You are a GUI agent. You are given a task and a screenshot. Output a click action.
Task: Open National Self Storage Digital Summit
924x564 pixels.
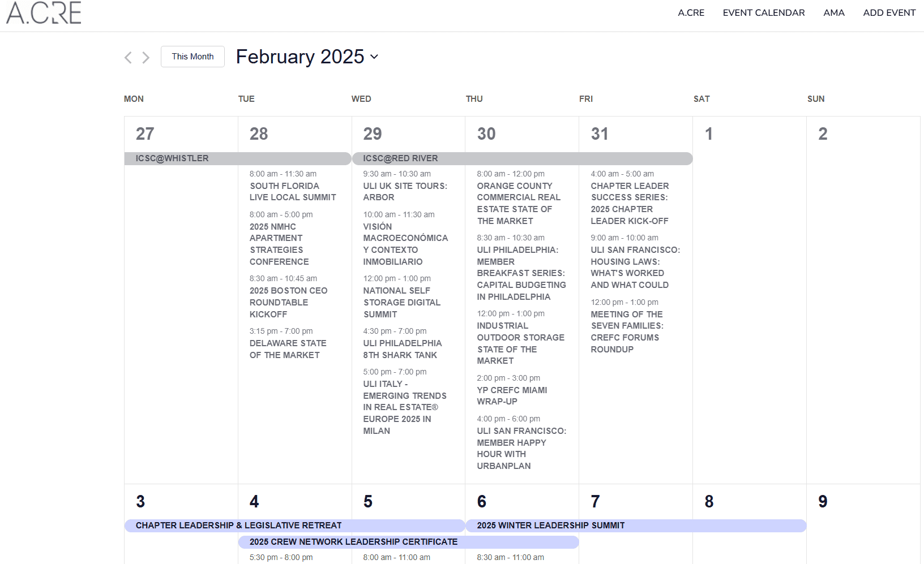point(401,302)
